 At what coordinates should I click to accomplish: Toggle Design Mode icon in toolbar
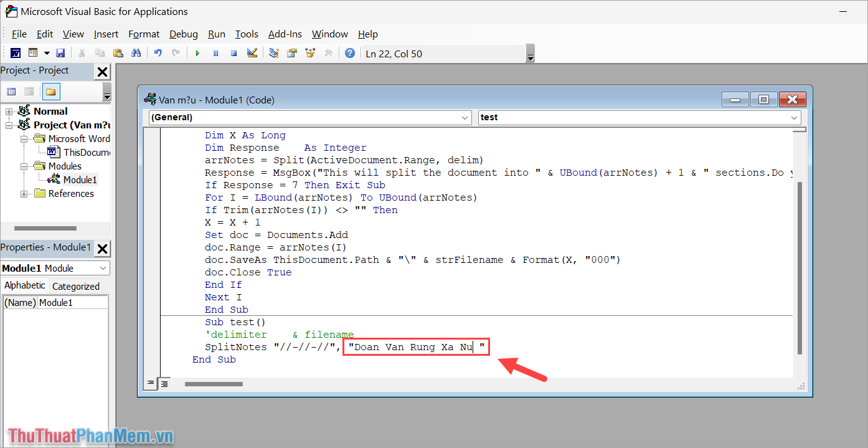pos(252,54)
